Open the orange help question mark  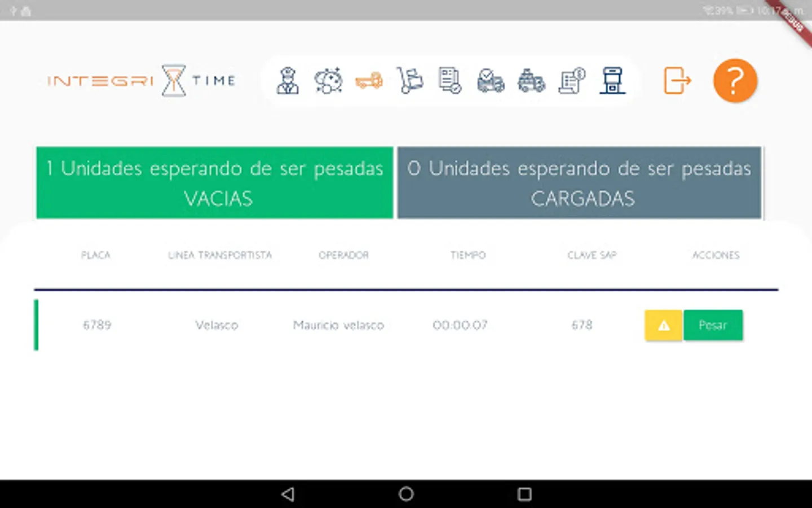(x=734, y=81)
